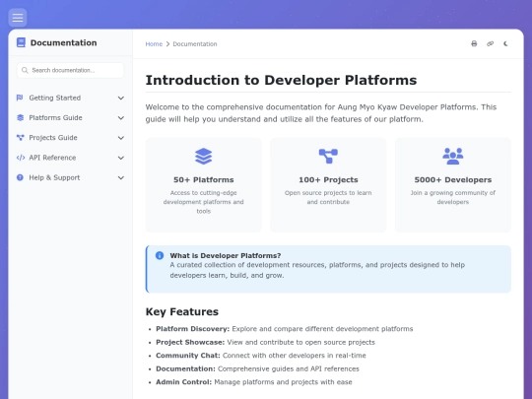Click the Community Chat list item
The image size is (532, 399).
point(261,356)
